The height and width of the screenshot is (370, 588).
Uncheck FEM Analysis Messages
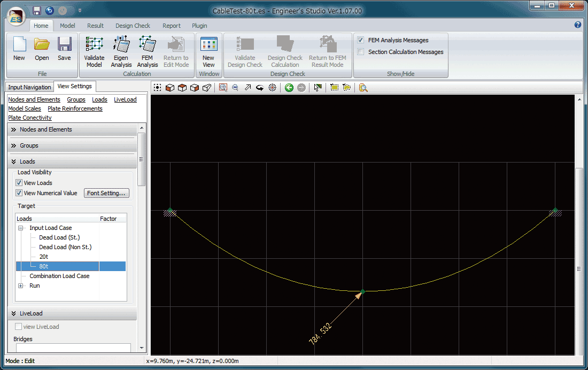(361, 40)
